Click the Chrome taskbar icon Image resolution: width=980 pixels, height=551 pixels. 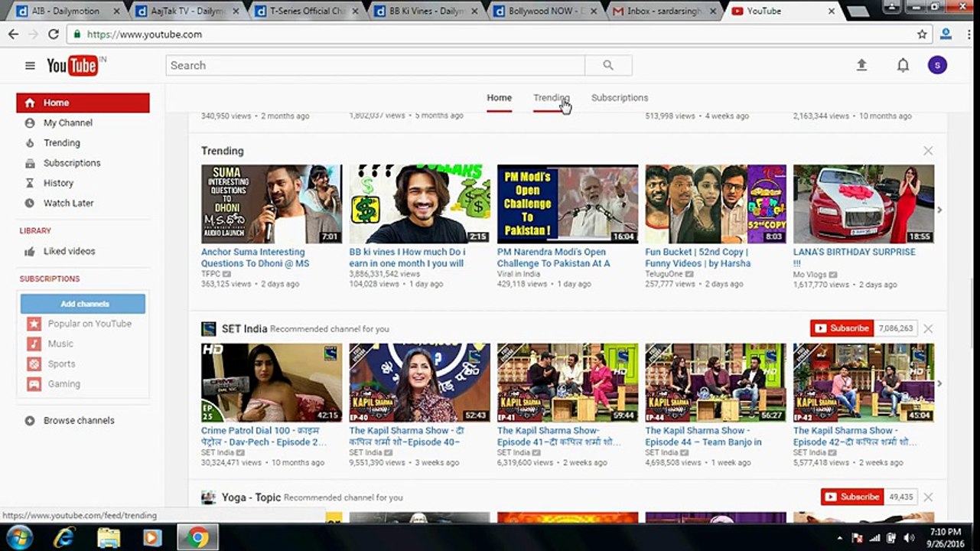point(198,537)
